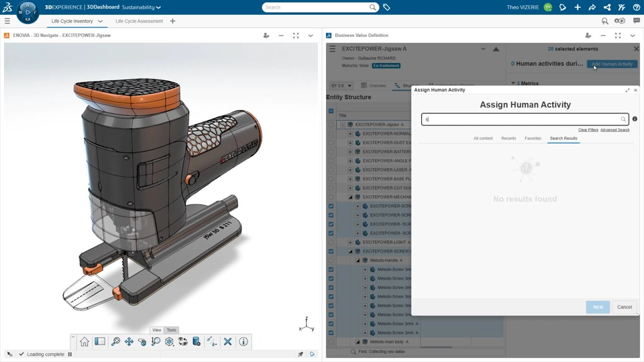Screen dimensions: 644x362
Task: Click the tag icon beside top search
Action: 387,7
